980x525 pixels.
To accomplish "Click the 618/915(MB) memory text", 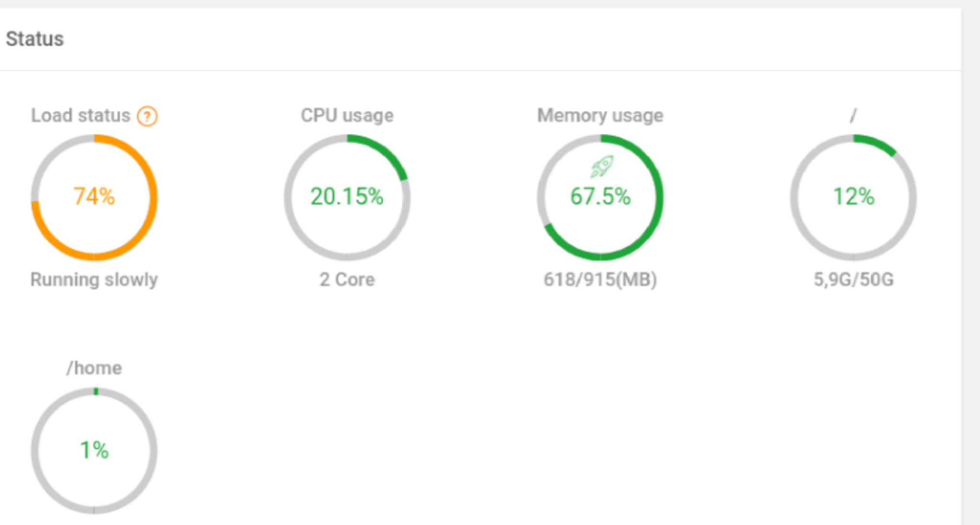I will [x=600, y=279].
